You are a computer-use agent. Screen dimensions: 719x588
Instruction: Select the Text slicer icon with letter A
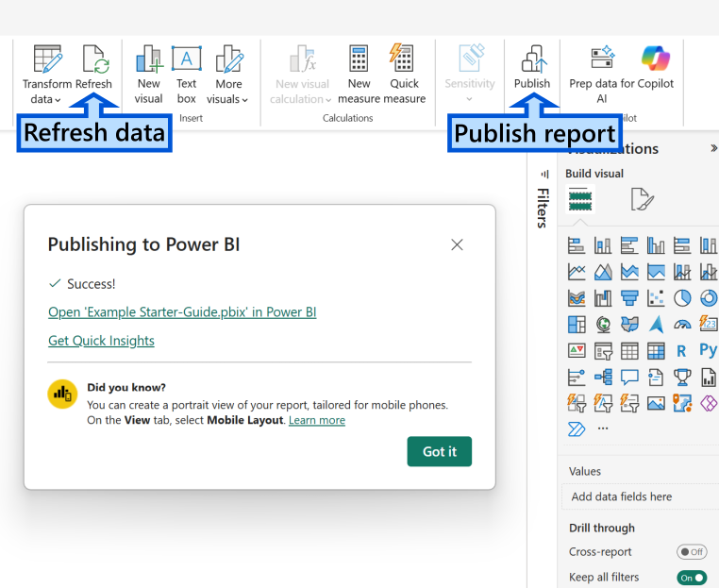click(x=603, y=403)
